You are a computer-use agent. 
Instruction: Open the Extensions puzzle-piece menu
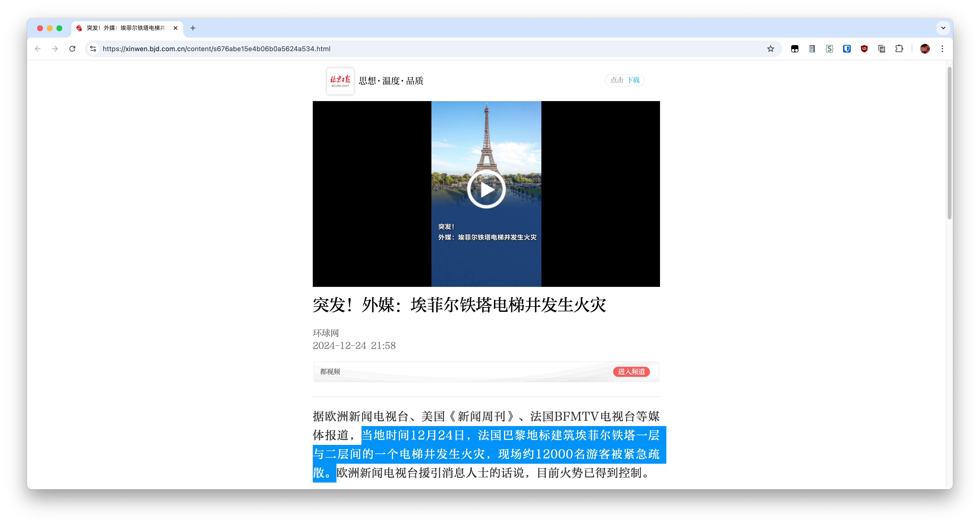click(899, 49)
